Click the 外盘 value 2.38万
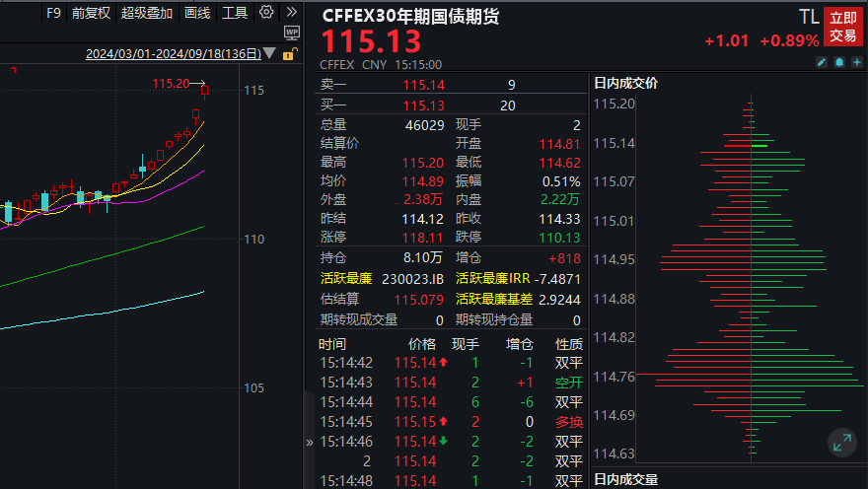Image resolution: width=868 pixels, height=489 pixels. pos(423,200)
